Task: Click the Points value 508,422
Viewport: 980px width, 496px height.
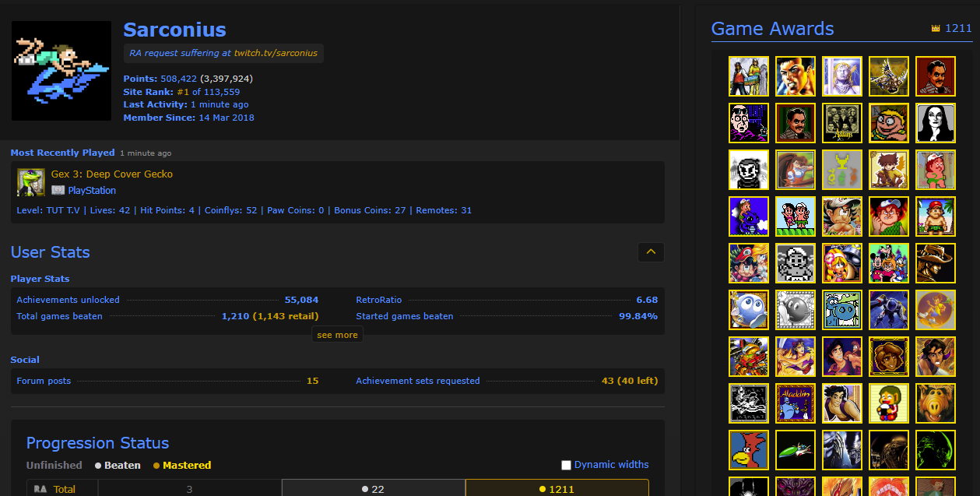Action: click(x=178, y=79)
